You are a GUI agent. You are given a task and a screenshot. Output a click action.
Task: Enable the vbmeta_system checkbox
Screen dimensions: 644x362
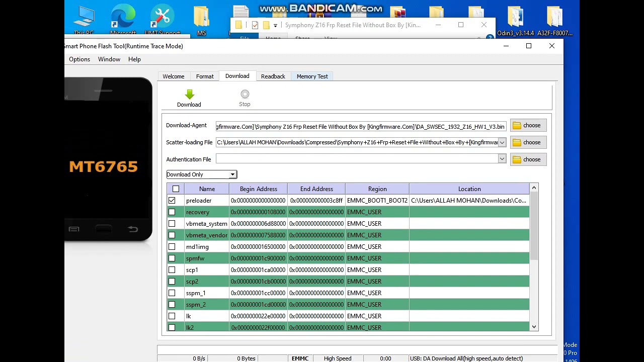(x=172, y=224)
